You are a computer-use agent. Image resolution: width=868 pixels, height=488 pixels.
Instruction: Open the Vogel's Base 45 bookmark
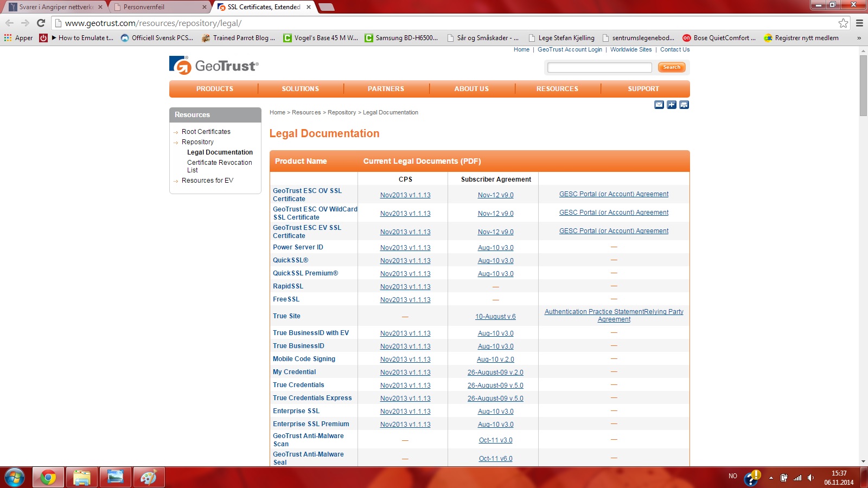pos(321,38)
